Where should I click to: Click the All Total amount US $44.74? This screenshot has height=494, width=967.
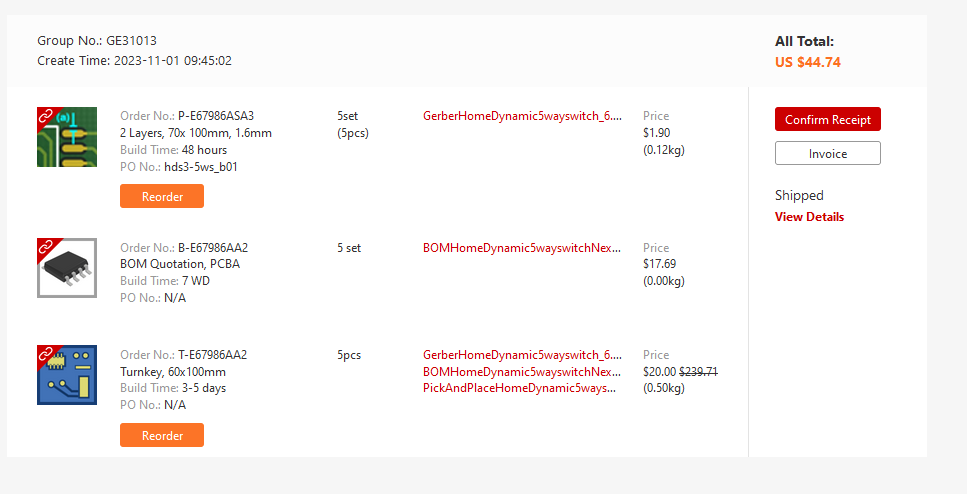[x=807, y=62]
